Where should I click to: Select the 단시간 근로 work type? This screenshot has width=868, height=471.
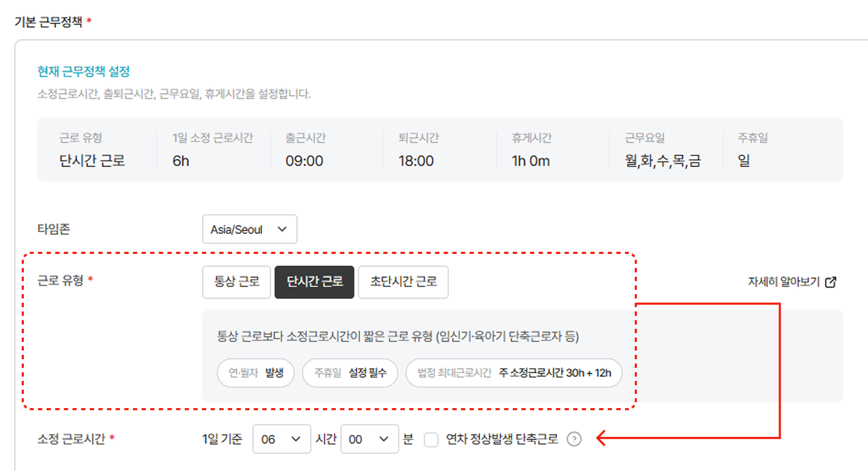pyautogui.click(x=315, y=282)
